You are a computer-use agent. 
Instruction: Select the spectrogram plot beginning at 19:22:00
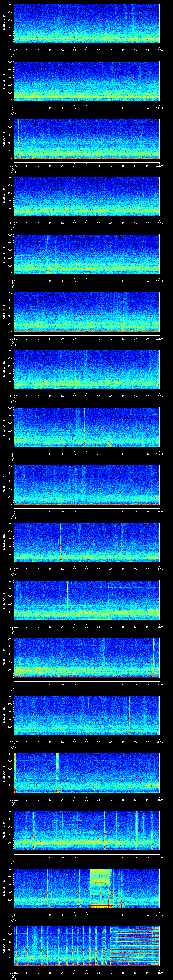[86, 196]
